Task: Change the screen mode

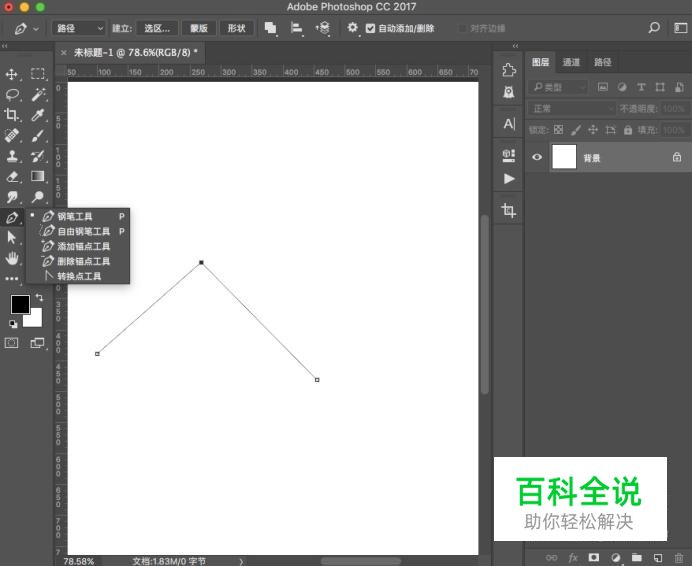Action: point(38,343)
